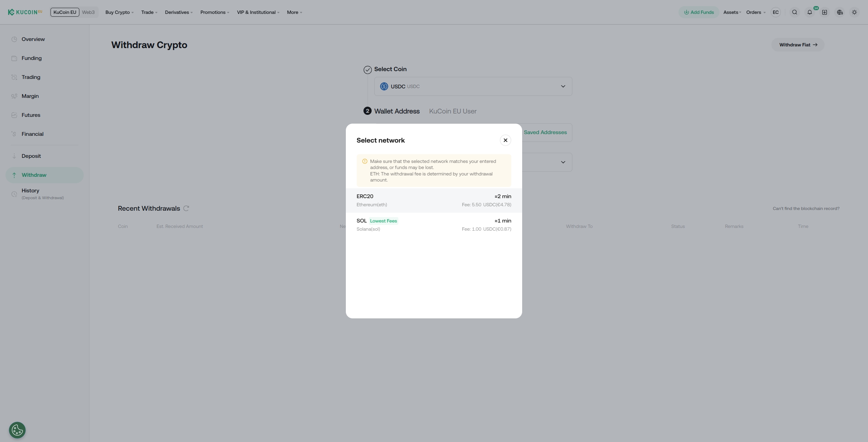Click the "Est. Received Amount" column header

pyautogui.click(x=180, y=226)
